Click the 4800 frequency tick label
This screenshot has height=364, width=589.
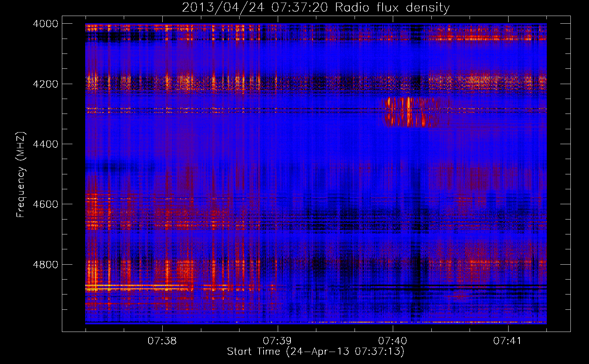(x=46, y=264)
